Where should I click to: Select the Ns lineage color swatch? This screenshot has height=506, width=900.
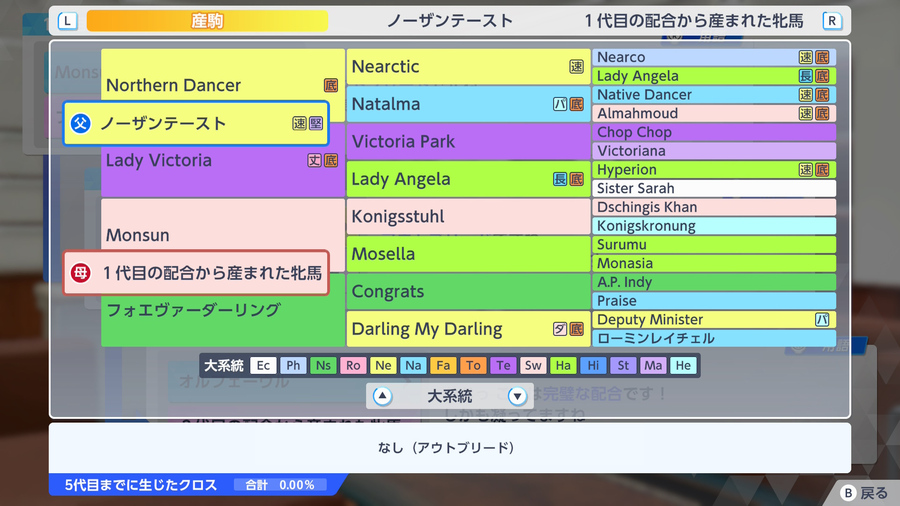coord(323,365)
